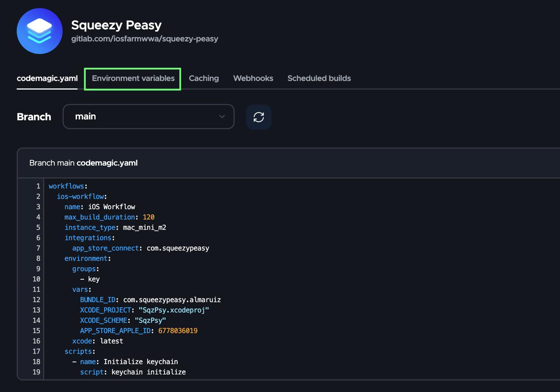Viewport: 560px width, 392px height.
Task: Go to the Caching tab
Action: (204, 78)
